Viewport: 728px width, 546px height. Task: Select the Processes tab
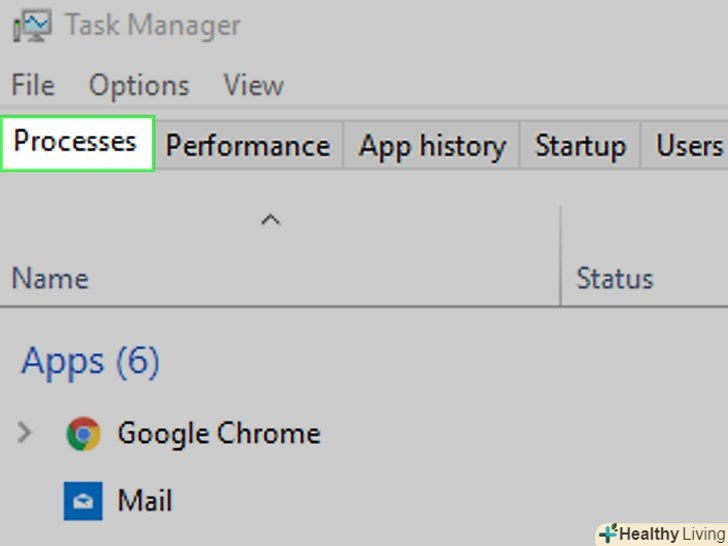(76, 143)
